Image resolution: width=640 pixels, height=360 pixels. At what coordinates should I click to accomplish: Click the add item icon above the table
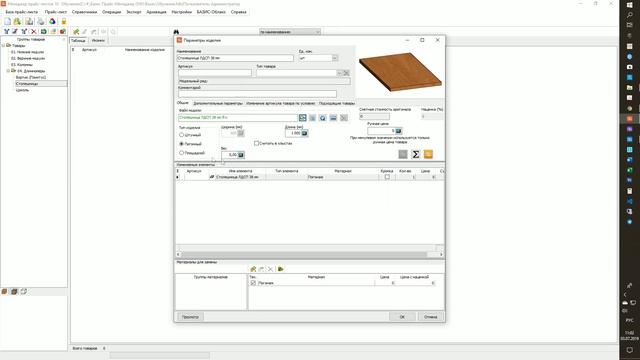pos(76,32)
